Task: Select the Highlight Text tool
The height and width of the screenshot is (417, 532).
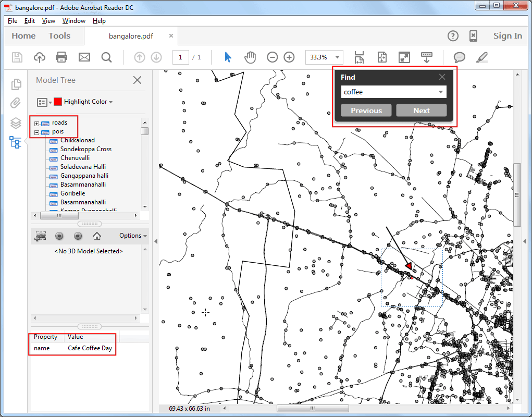Action: coord(481,57)
